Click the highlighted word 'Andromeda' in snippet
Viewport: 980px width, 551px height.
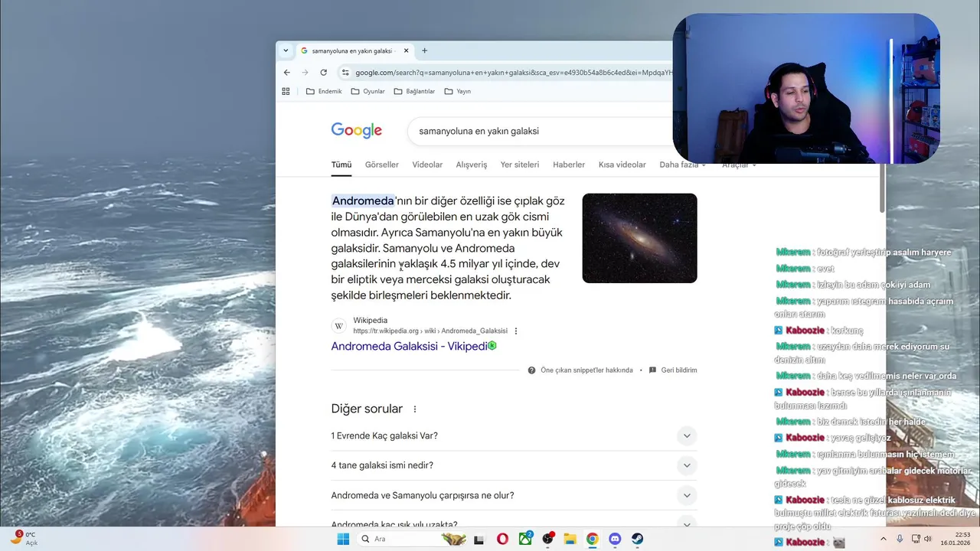coord(363,201)
